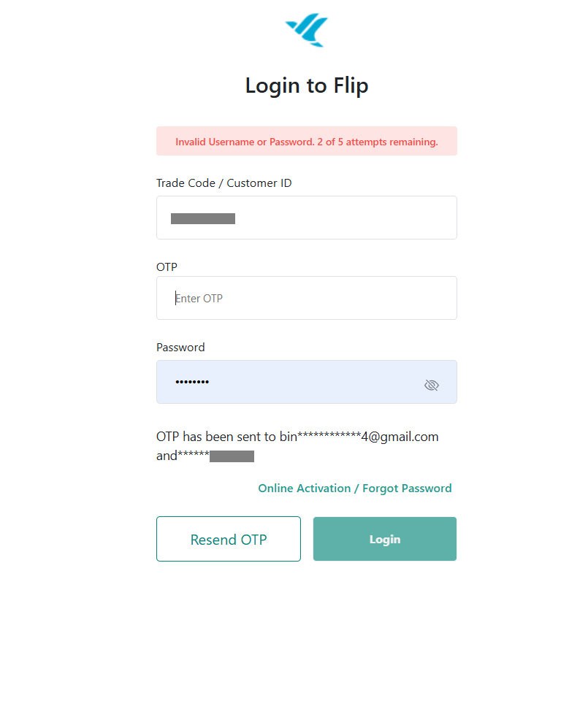Click the masked password dots
Screen dimensions: 588x701
[191, 382]
